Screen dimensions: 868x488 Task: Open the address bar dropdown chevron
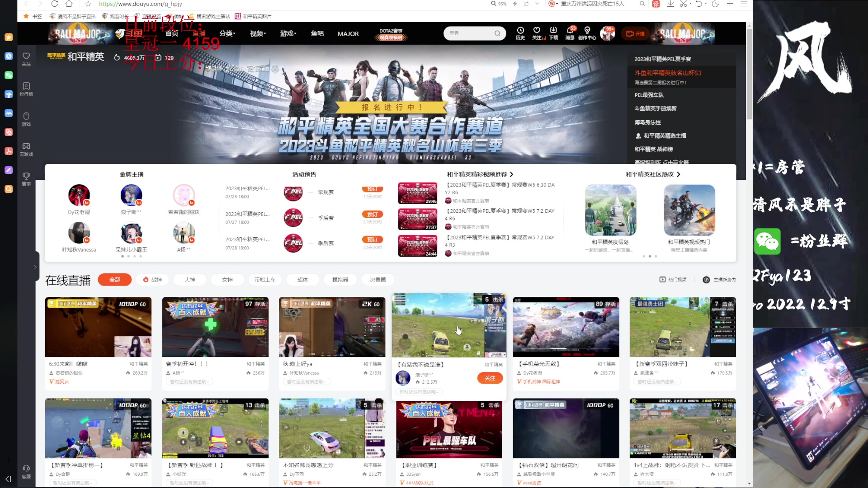537,4
